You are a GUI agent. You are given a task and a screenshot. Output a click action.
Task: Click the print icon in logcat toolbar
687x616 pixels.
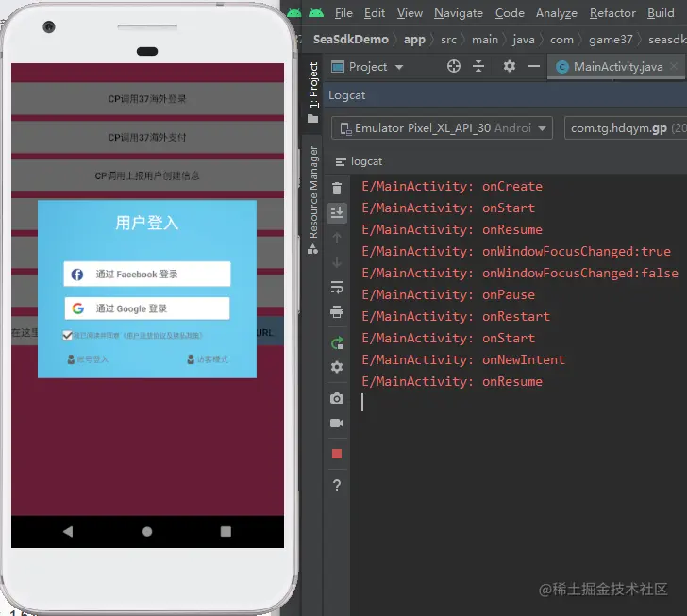[x=337, y=312]
